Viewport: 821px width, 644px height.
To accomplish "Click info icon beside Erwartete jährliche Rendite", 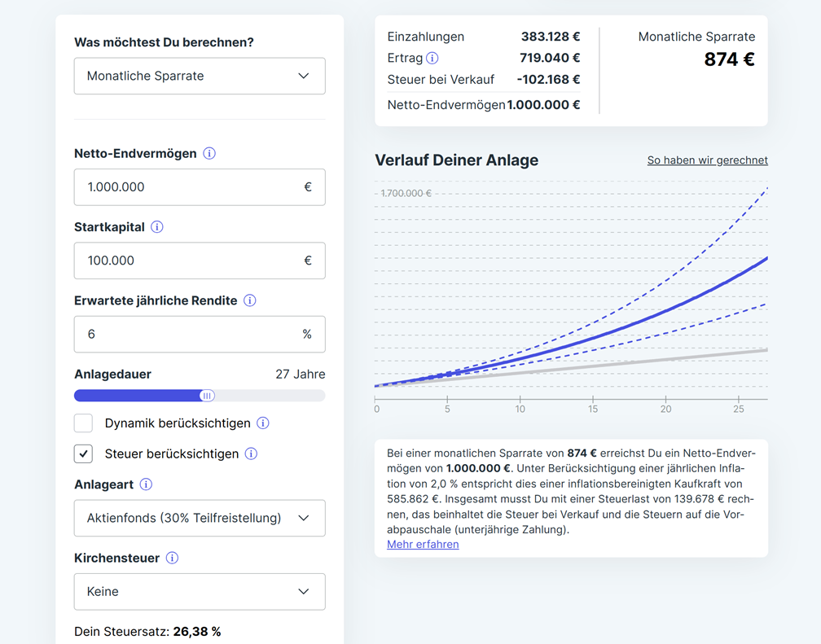I will (250, 300).
